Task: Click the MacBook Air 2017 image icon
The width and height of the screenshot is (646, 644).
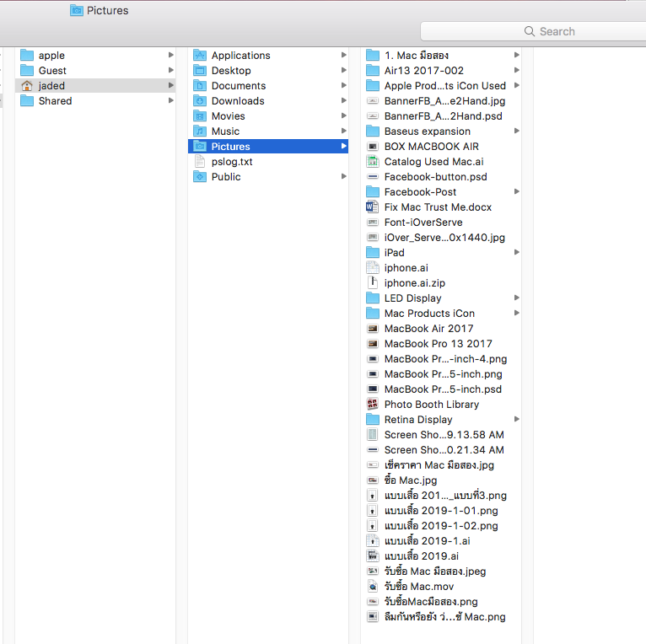Action: [x=373, y=328]
